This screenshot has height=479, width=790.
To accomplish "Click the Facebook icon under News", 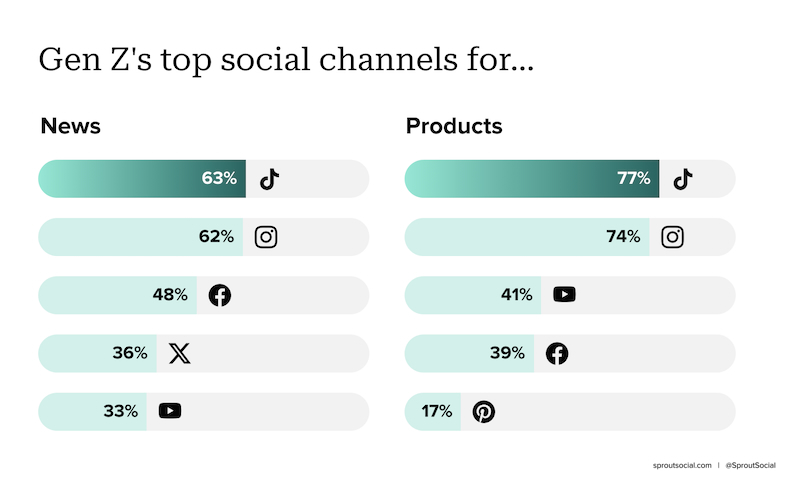I will [220, 295].
